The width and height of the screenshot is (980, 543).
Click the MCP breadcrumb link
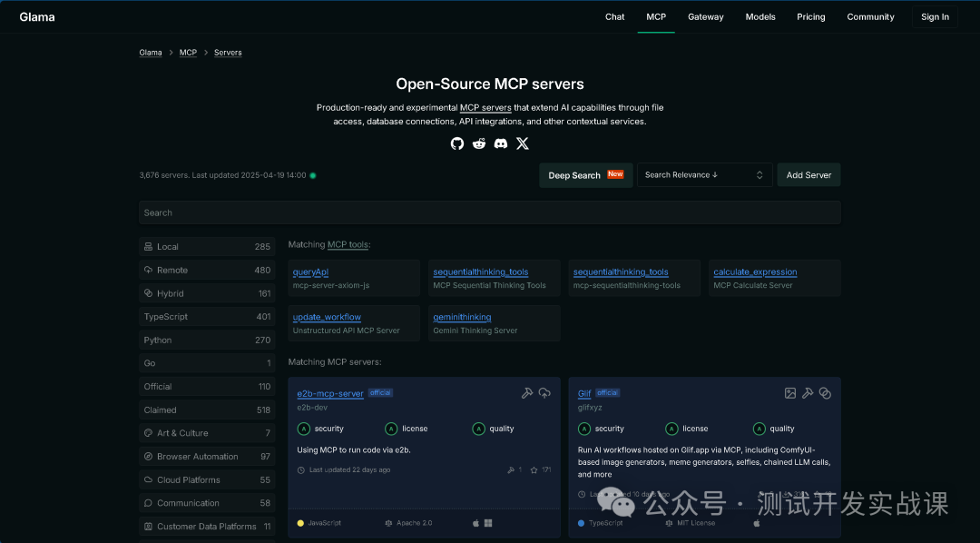[x=188, y=53]
